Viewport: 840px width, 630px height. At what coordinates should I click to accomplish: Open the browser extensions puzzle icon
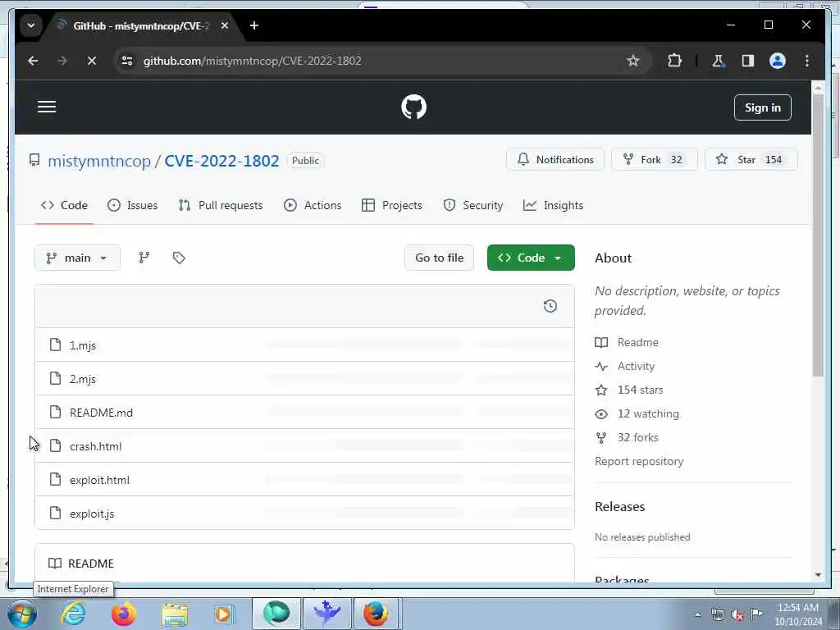675,61
